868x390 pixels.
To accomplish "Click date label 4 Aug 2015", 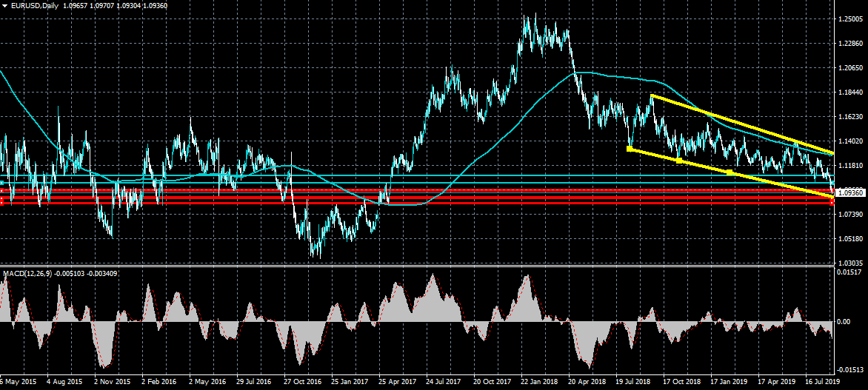I will (64, 382).
